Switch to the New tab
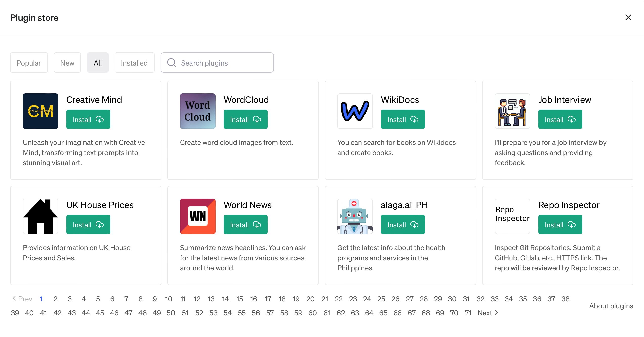The image size is (644, 337). point(67,63)
